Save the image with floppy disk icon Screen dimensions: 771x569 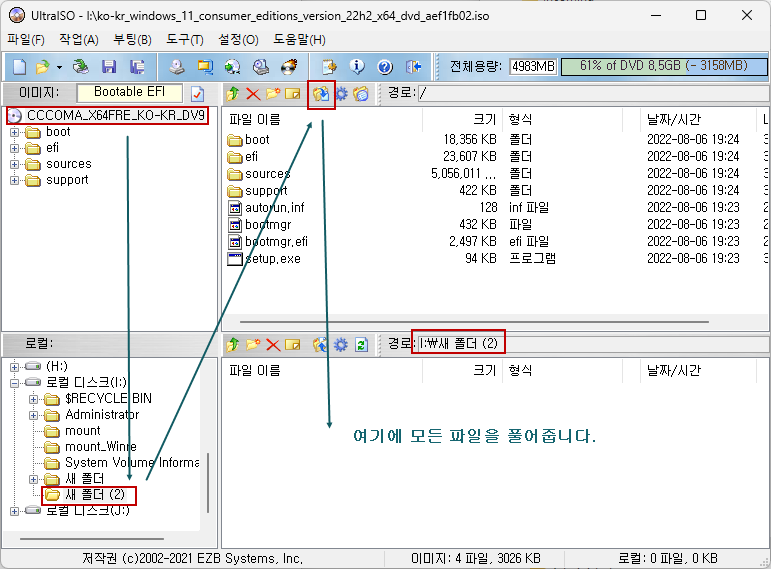[109, 66]
